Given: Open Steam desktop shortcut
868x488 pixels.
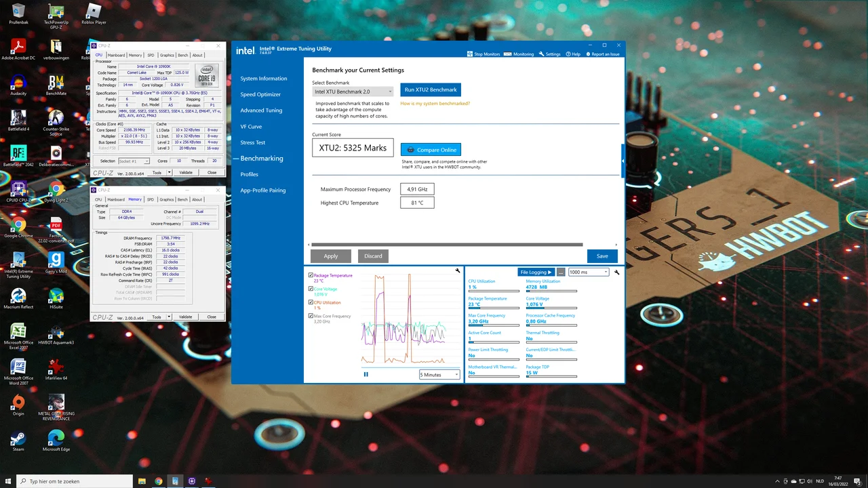Looking at the screenshot, I should pyautogui.click(x=18, y=441).
